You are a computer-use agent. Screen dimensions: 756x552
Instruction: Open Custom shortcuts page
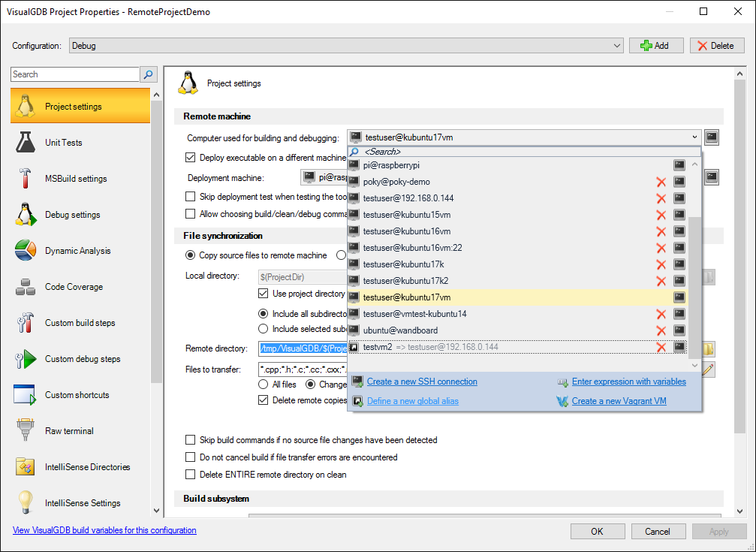click(x=80, y=395)
